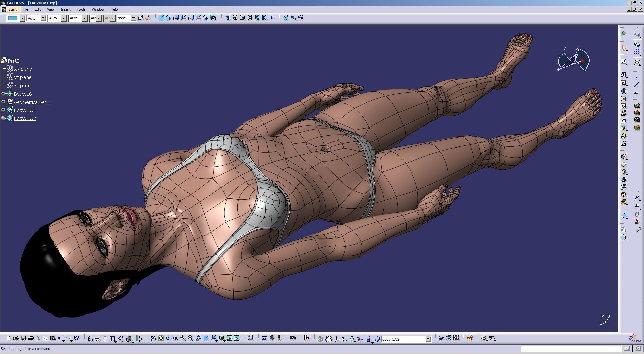Expand the Body.16 tree node
The height and width of the screenshot is (354, 644).
coord(3,94)
